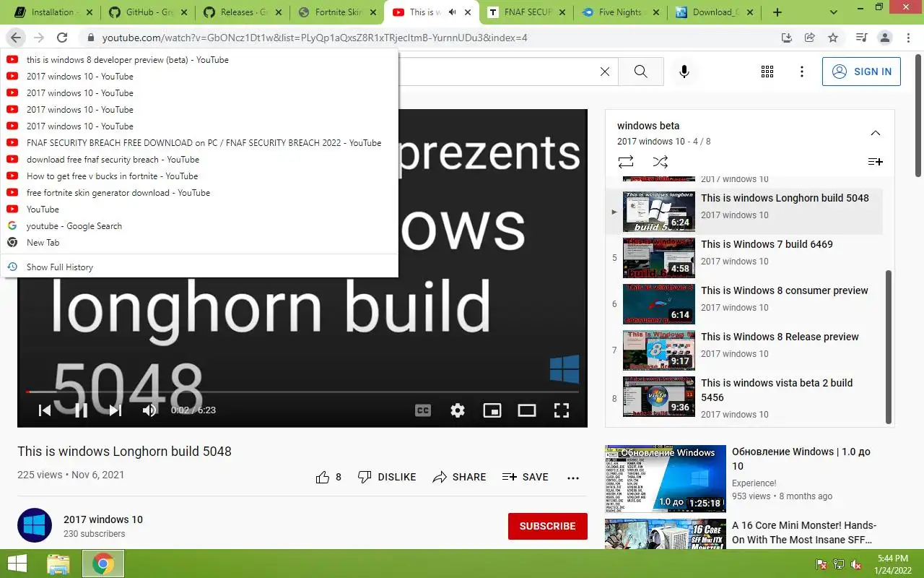Toggle playlist shuffle button
Viewport: 924px width, 578px height.
pyautogui.click(x=661, y=162)
